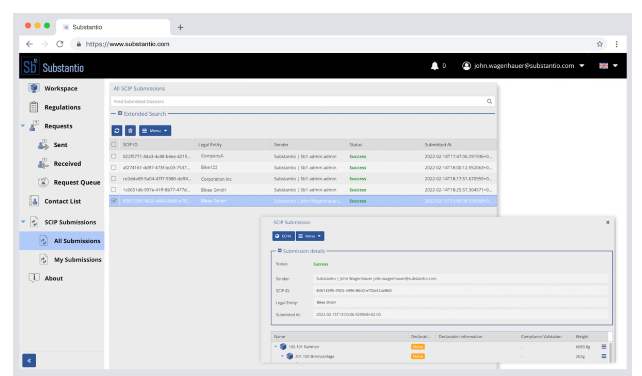Image resolution: width=642 pixels, height=376 pixels.
Task: Collapse the 201.100 Bremsanlage tree node
Action: 282,356
